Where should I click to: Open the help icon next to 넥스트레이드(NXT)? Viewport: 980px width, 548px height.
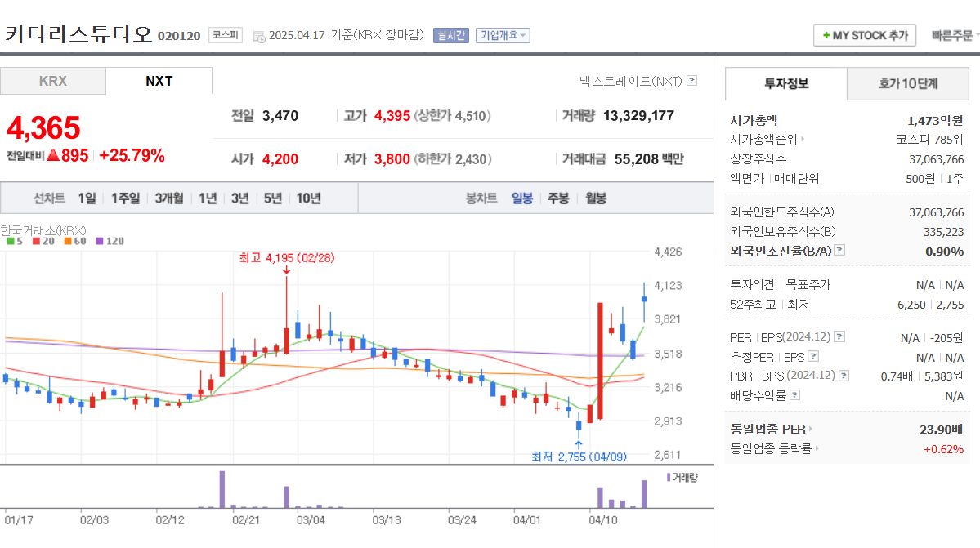[x=691, y=81]
